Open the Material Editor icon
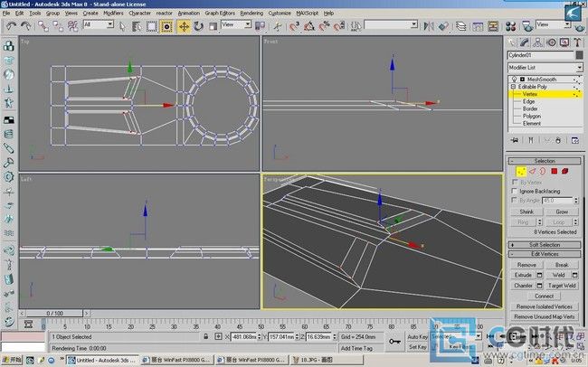The image size is (588, 367). [510, 26]
